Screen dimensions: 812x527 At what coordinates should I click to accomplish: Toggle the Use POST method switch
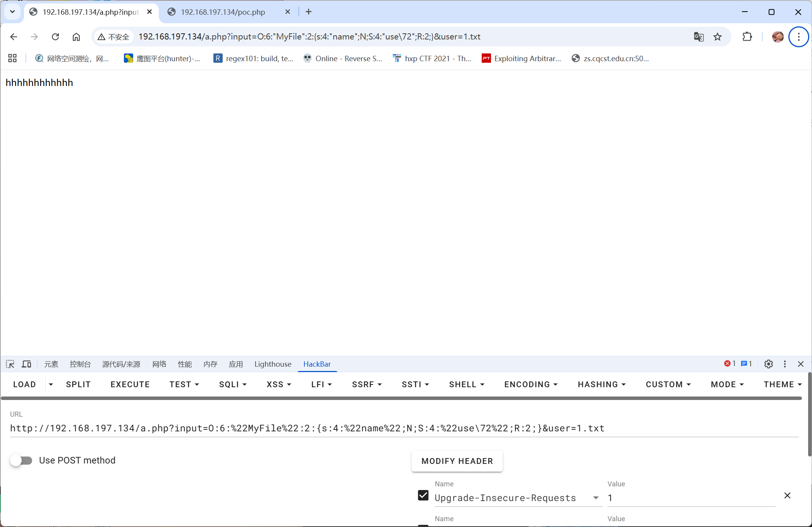21,460
